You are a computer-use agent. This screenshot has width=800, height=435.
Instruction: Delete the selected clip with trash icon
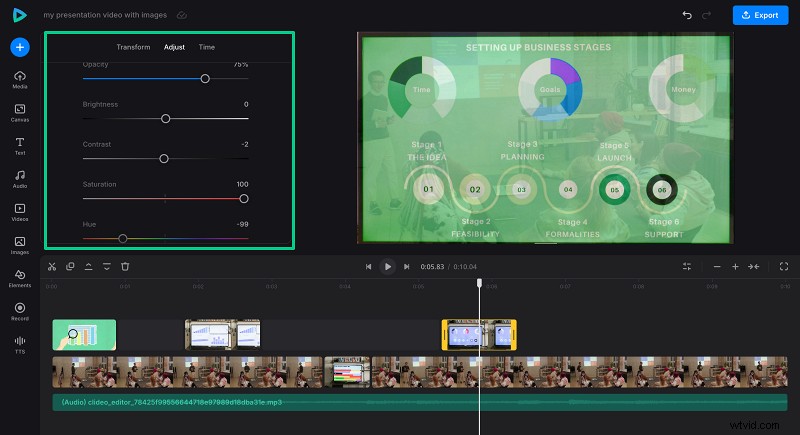[125, 266]
